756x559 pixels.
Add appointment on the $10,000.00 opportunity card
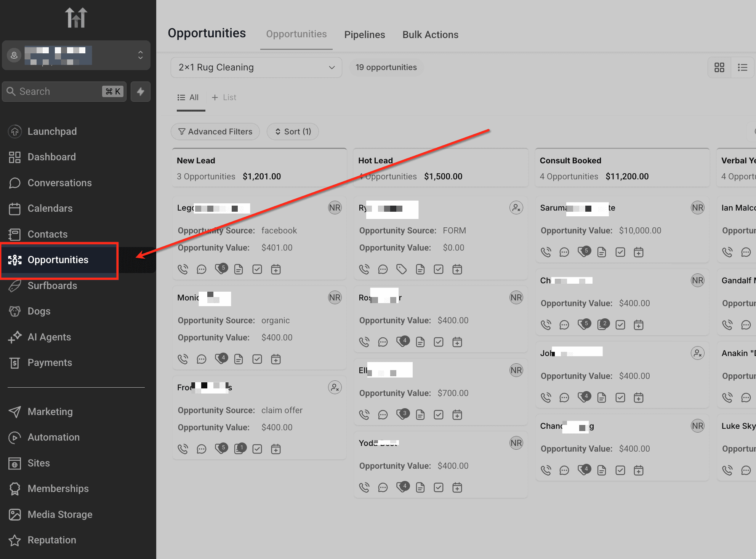tap(639, 252)
